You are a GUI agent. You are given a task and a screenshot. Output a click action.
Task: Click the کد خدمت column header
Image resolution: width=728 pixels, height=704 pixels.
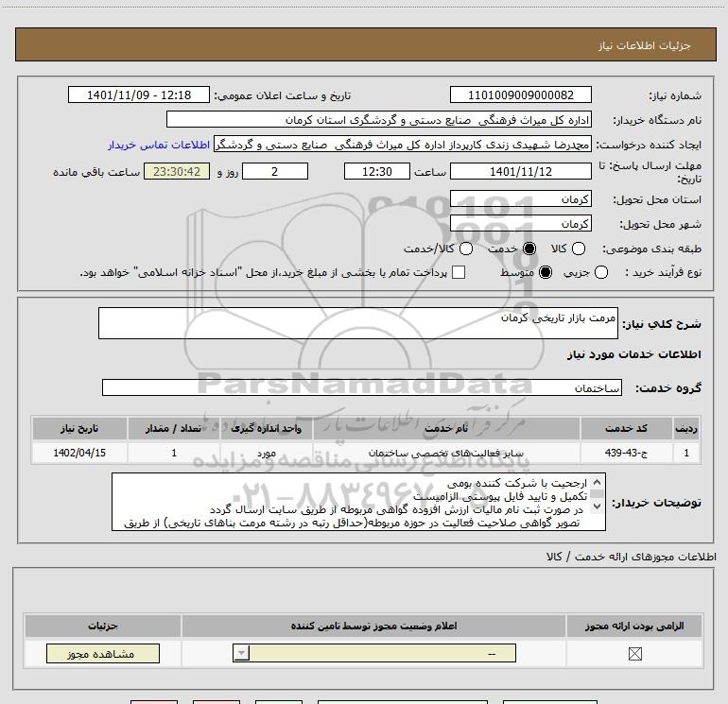(x=626, y=428)
